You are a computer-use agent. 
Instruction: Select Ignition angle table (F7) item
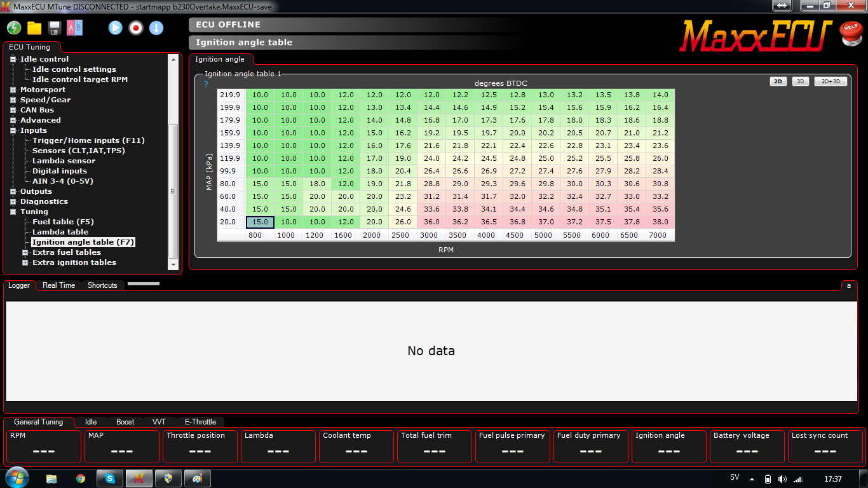click(x=83, y=242)
